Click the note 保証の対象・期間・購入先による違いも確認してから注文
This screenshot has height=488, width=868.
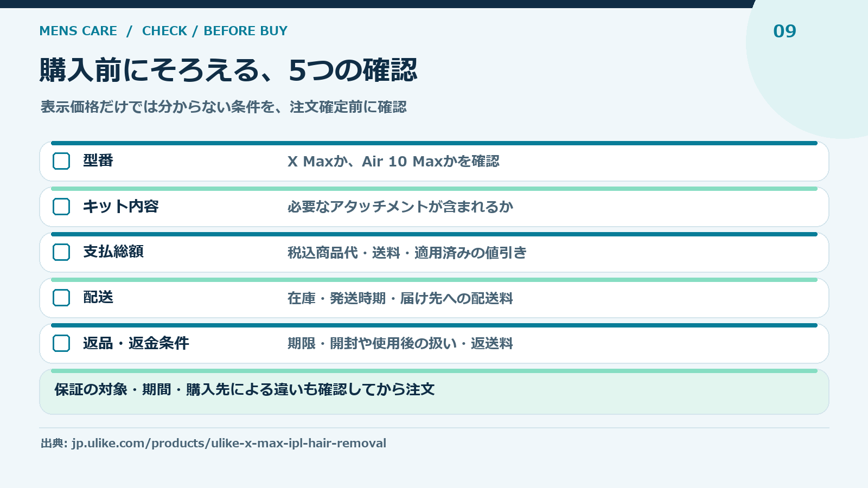click(x=245, y=390)
